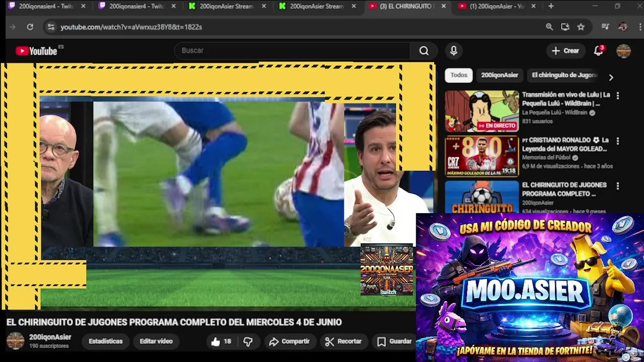
Task: Open EL CHIRINGUITO suggested video thumbnail
Action: pos(481,197)
